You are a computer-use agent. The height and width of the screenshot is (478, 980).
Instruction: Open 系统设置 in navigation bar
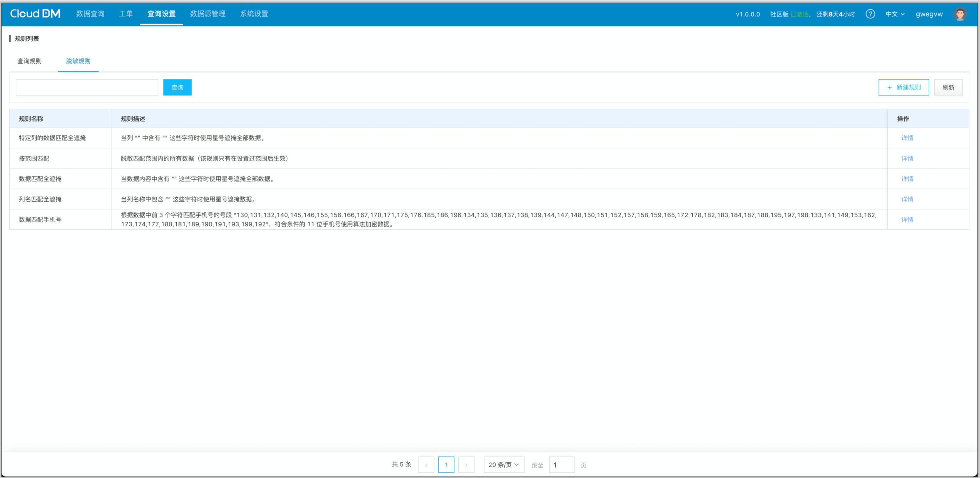254,14
